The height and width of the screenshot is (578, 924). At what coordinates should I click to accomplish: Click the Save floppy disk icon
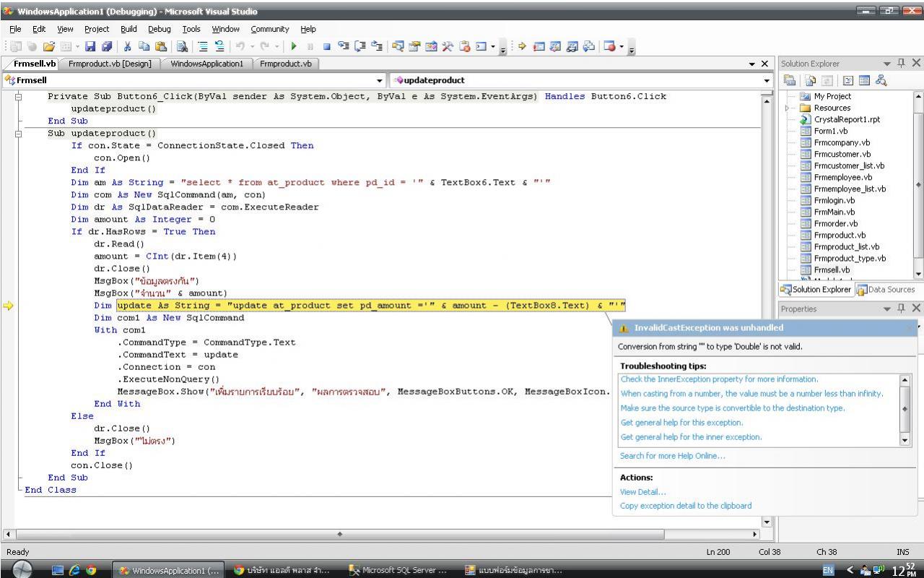(90, 46)
